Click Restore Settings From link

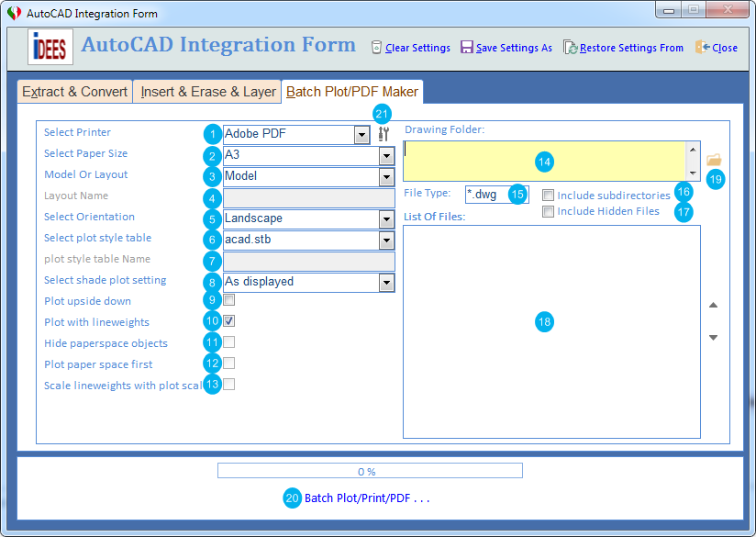(x=631, y=48)
